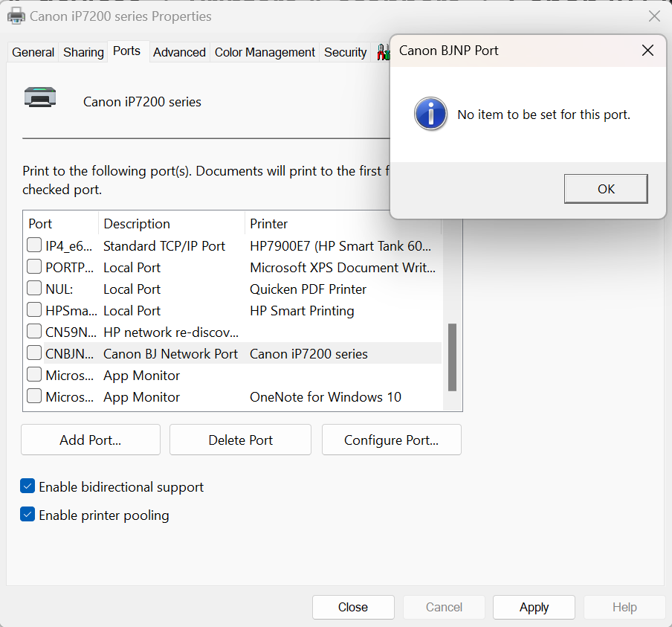Switch to the General tab
This screenshot has height=627, width=672.
33,52
